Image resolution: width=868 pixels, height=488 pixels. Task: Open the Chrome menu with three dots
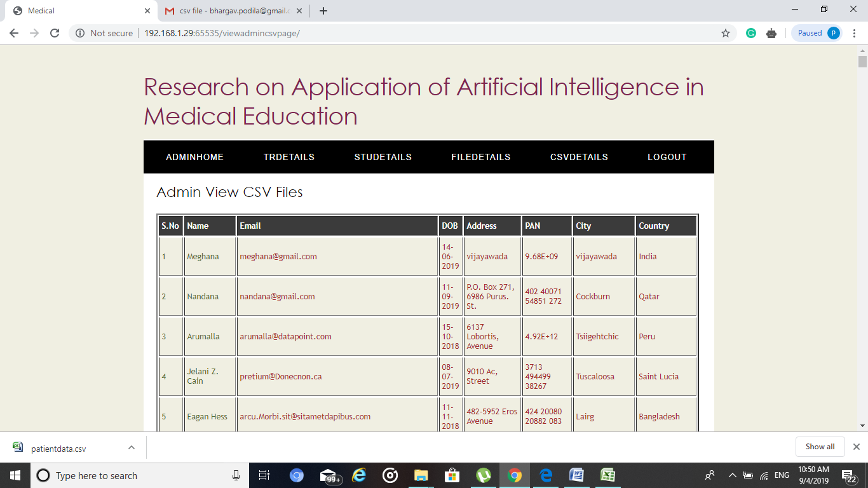tap(855, 33)
